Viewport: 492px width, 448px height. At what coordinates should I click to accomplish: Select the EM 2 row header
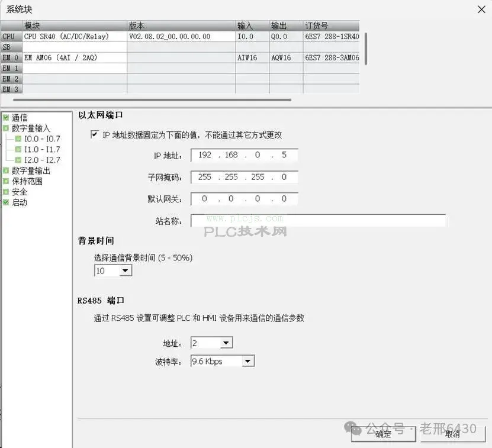[11, 79]
